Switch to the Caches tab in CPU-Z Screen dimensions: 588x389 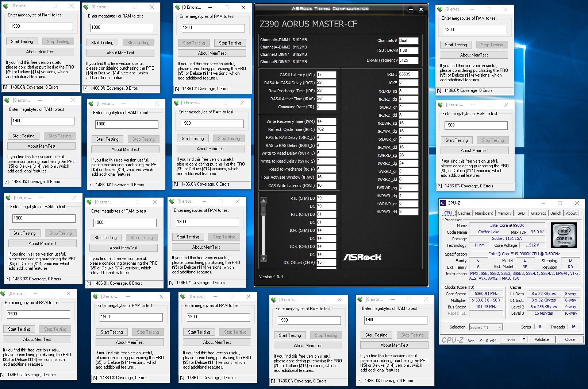pyautogui.click(x=464, y=213)
